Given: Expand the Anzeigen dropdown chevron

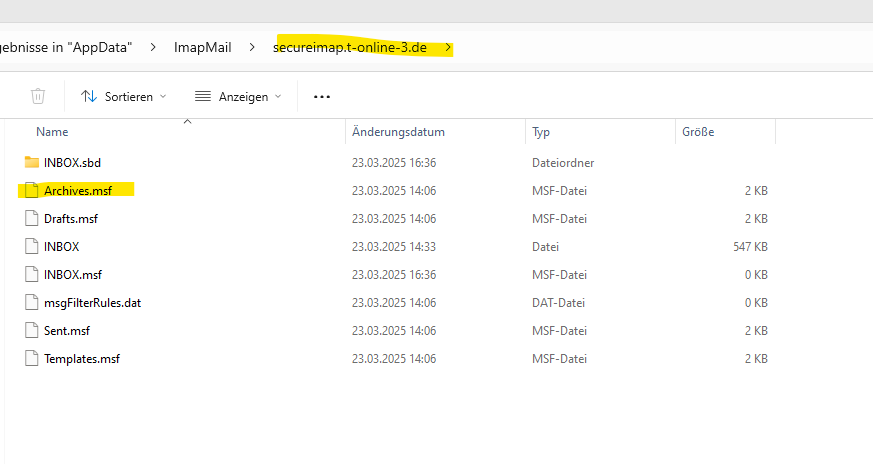Looking at the screenshot, I should [278, 96].
